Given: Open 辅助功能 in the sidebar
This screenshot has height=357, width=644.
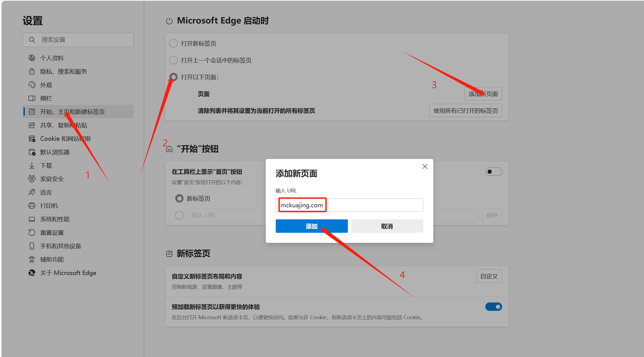Looking at the screenshot, I should click(x=78, y=259).
